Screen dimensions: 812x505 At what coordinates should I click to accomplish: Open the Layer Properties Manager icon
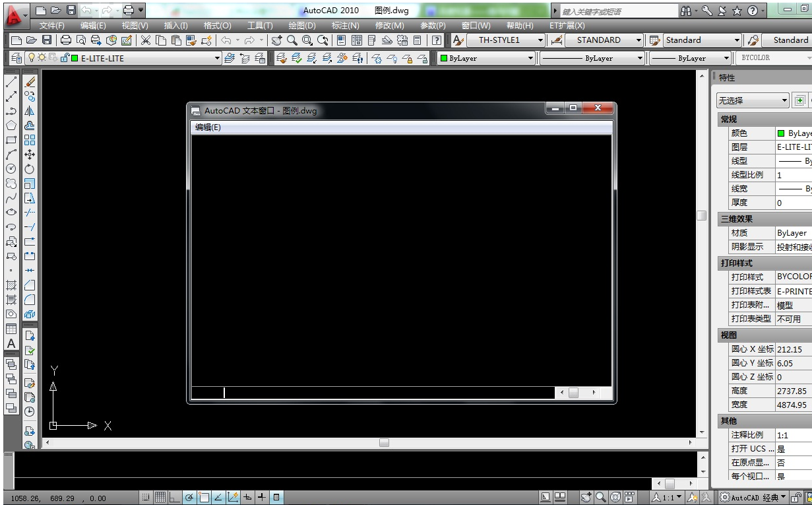(16, 58)
